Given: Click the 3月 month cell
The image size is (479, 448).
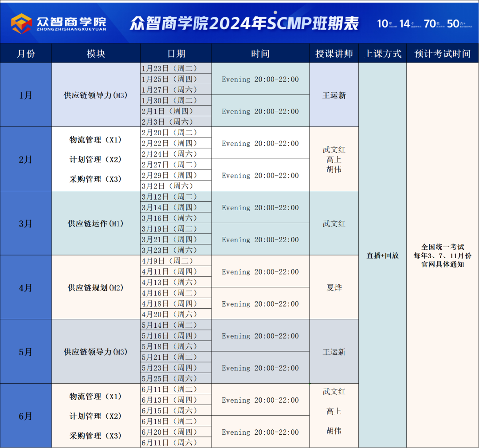Looking at the screenshot, I should click(x=26, y=224).
